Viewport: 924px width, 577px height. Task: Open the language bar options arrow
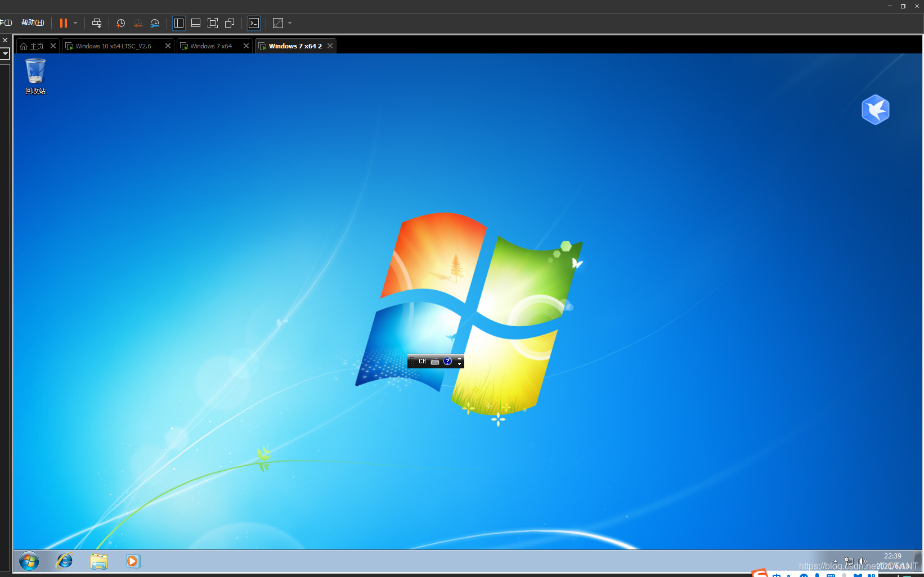[460, 364]
